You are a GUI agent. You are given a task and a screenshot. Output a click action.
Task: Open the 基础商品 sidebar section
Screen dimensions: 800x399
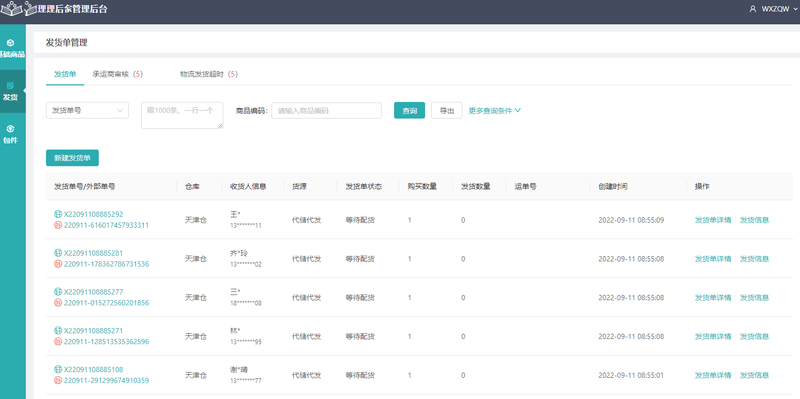[x=12, y=49]
